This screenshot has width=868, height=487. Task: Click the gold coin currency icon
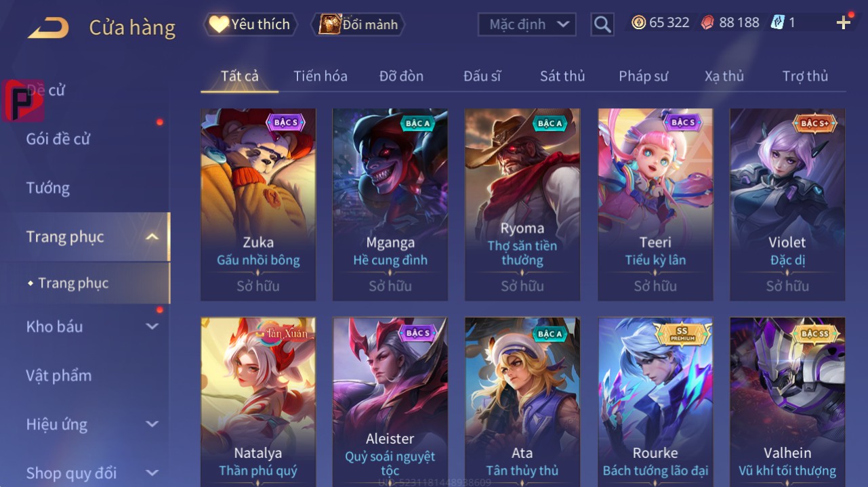point(638,22)
